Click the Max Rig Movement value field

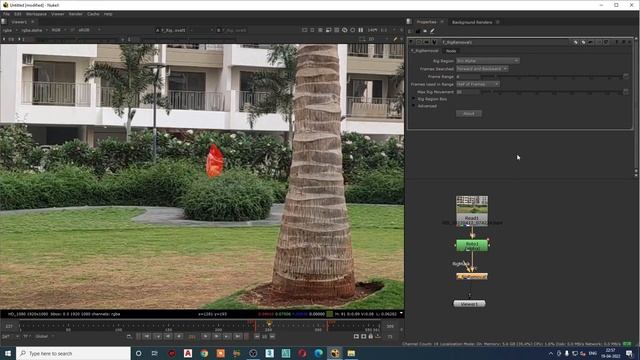coord(468,92)
